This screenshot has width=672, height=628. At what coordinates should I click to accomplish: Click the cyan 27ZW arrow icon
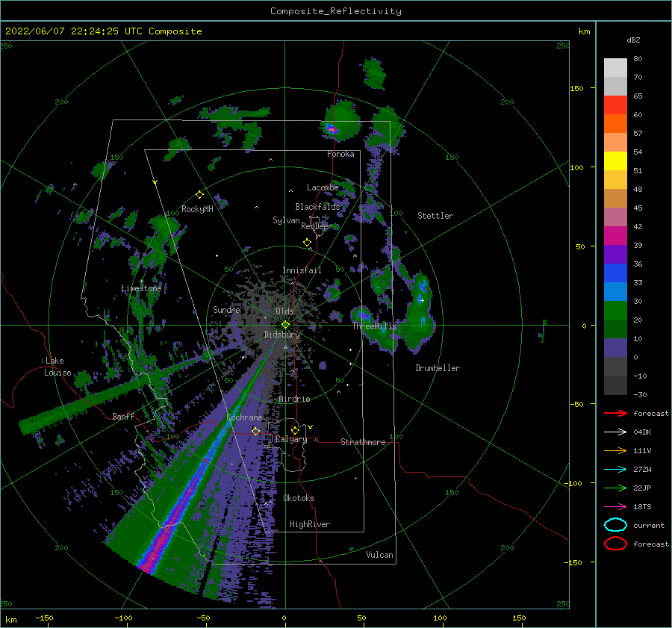615,470
